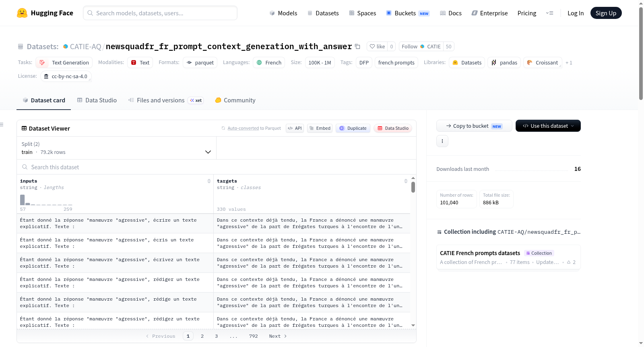
Task: Open the Spaces menu item
Action: coord(362,13)
